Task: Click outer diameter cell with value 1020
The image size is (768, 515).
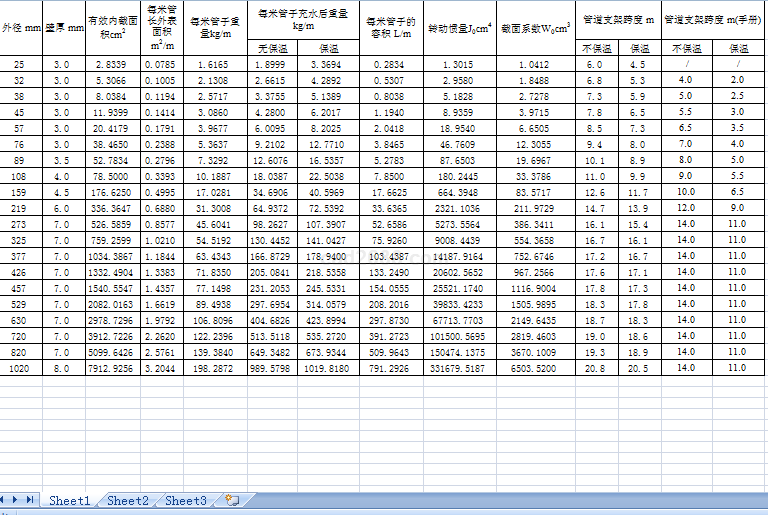Action: [20, 368]
